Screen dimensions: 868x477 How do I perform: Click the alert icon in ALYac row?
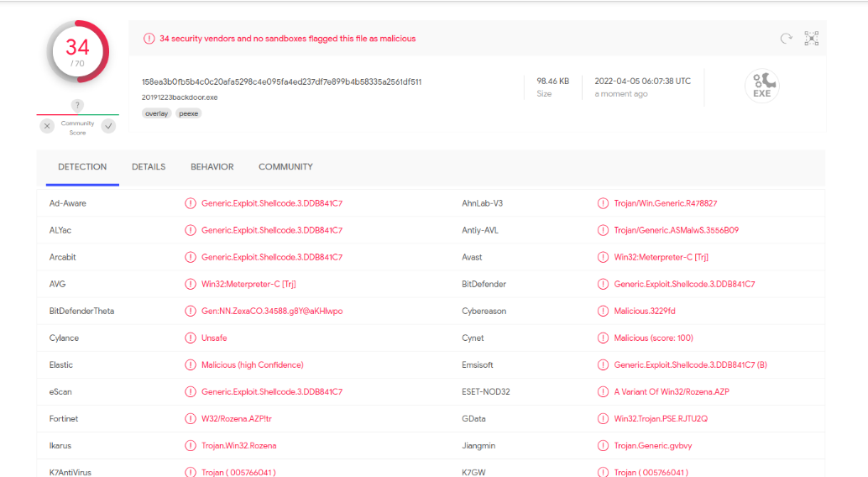(191, 230)
